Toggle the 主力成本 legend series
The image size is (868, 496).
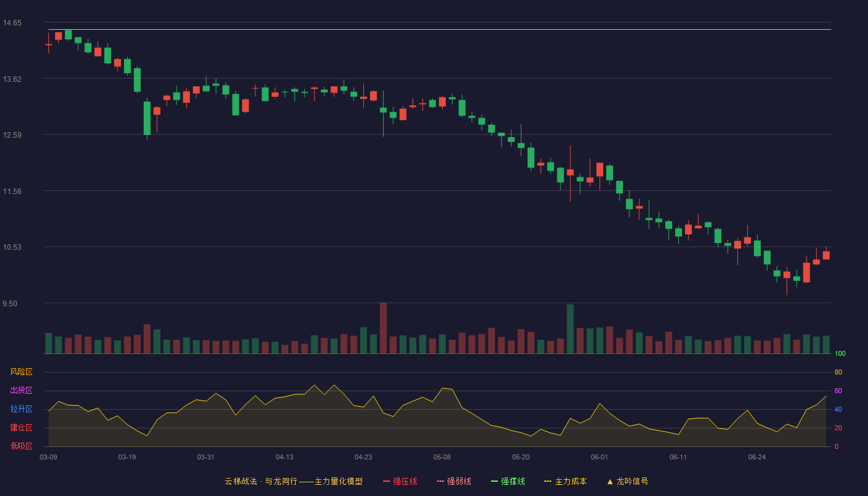point(565,481)
